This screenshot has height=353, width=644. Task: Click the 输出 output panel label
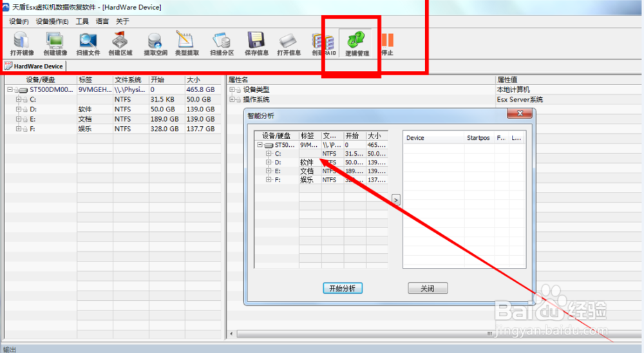point(10,349)
